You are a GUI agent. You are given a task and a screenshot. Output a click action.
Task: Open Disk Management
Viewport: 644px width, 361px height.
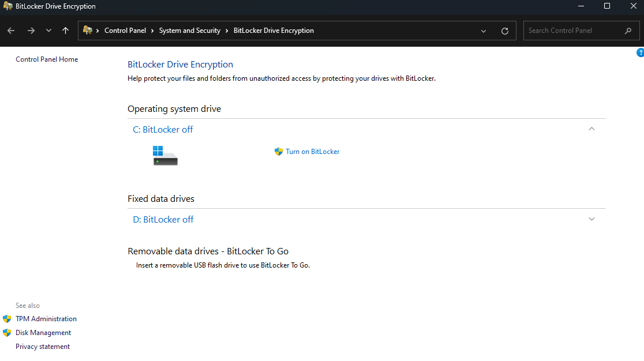click(43, 333)
